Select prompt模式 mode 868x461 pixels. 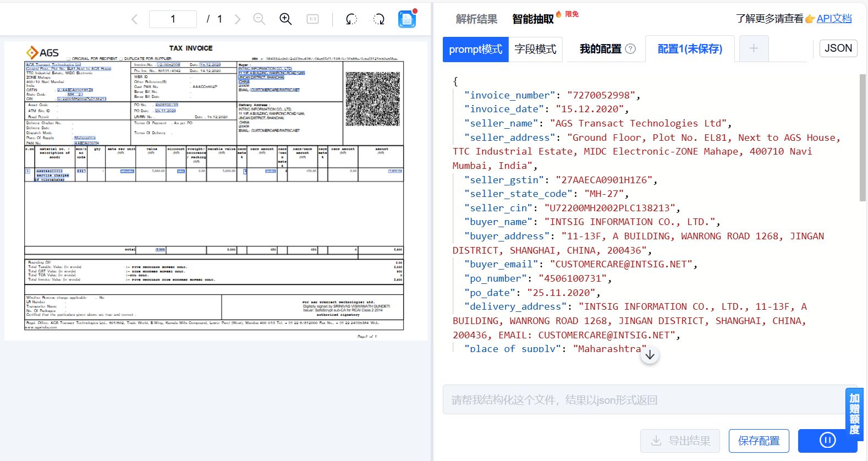tap(476, 50)
